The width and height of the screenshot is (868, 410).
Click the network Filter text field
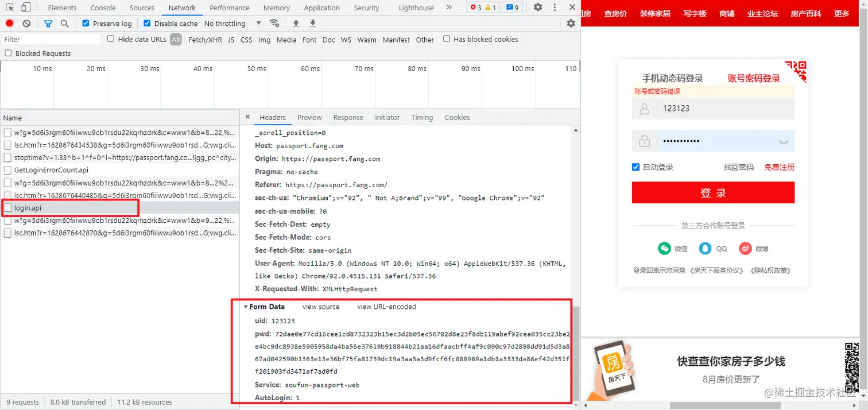[51, 39]
